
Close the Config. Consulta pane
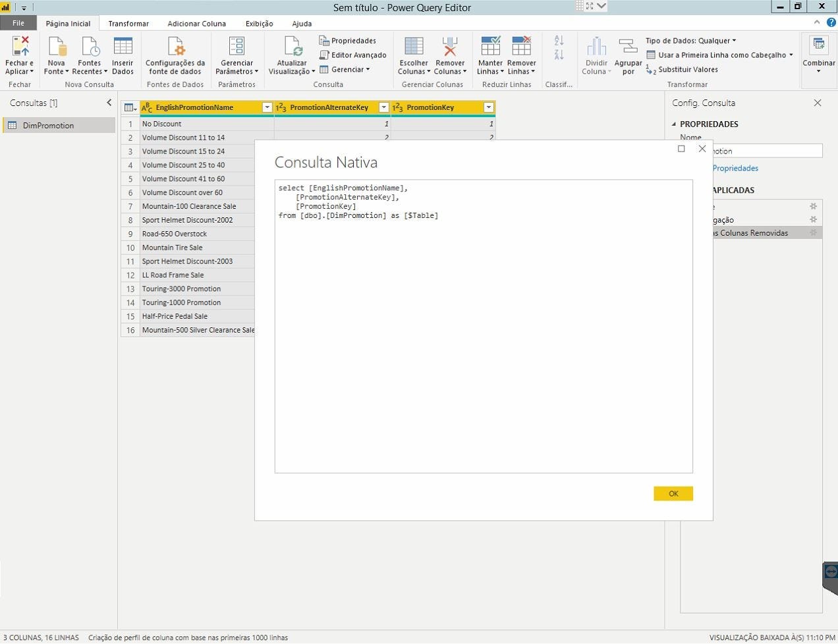pos(818,103)
